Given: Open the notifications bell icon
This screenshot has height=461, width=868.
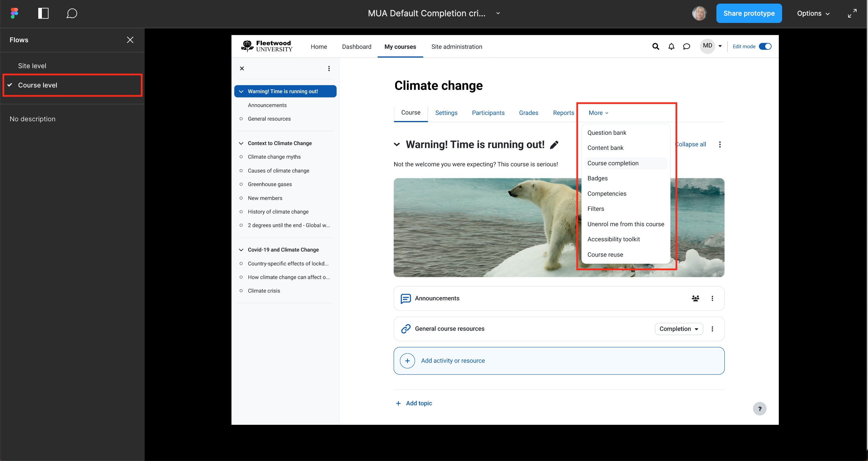Looking at the screenshot, I should coord(671,46).
